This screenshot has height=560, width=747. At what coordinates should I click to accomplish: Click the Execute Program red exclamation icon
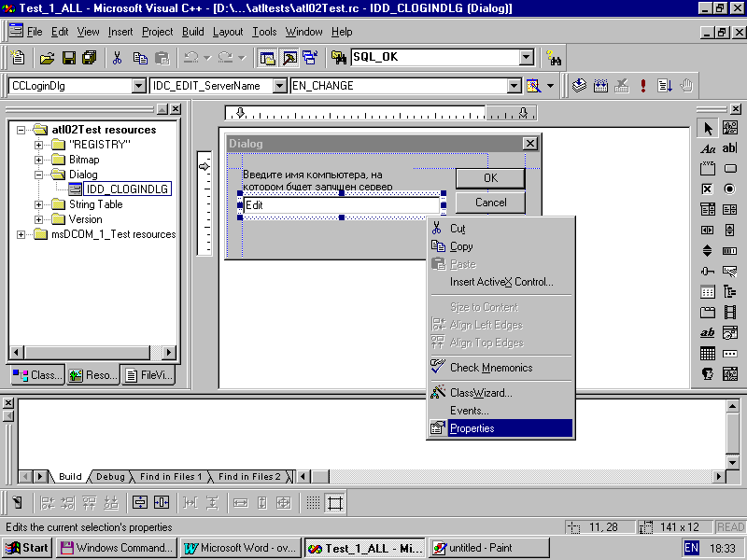[x=643, y=86]
